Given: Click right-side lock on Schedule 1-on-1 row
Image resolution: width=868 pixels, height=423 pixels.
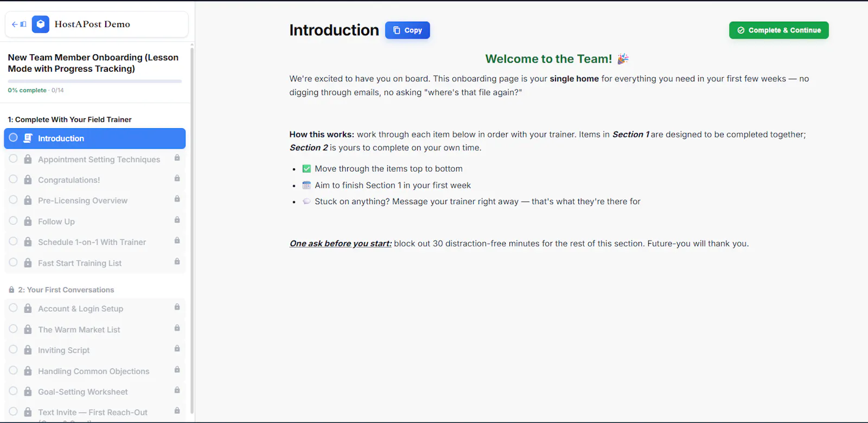Looking at the screenshot, I should tap(177, 241).
